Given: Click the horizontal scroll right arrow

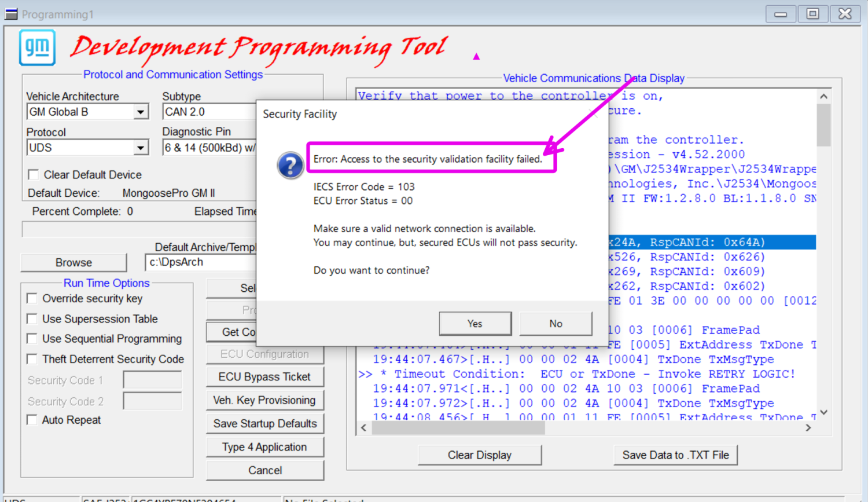Looking at the screenshot, I should (808, 428).
